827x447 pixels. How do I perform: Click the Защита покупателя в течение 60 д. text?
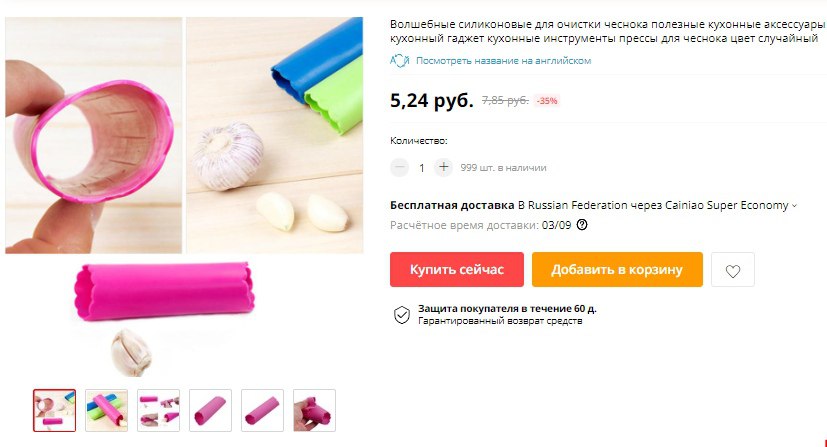[507, 308]
